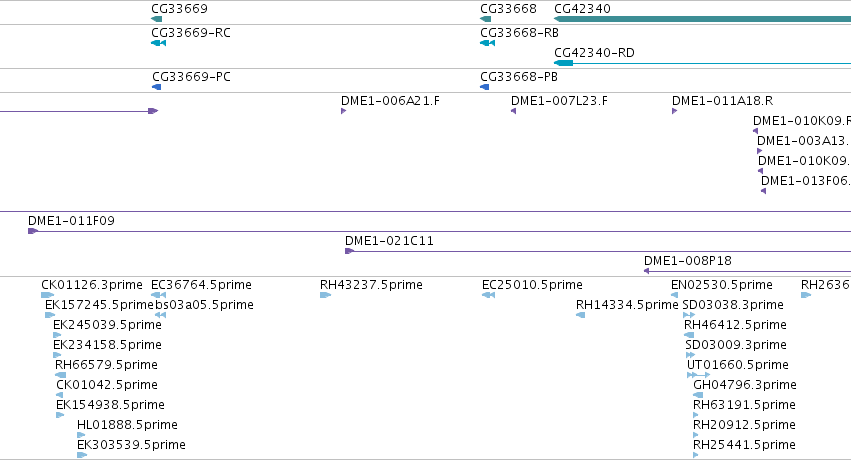Click the RH43237.5prime EST label
The image size is (851, 460).
click(x=371, y=285)
